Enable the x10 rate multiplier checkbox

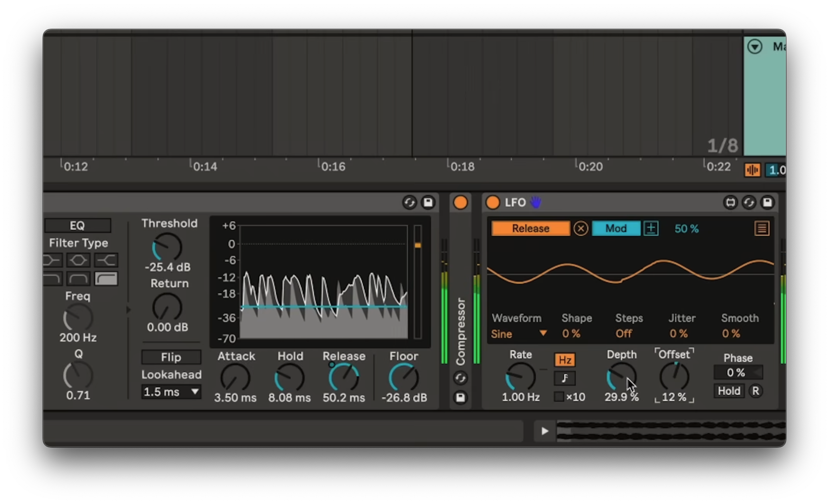coord(559,396)
